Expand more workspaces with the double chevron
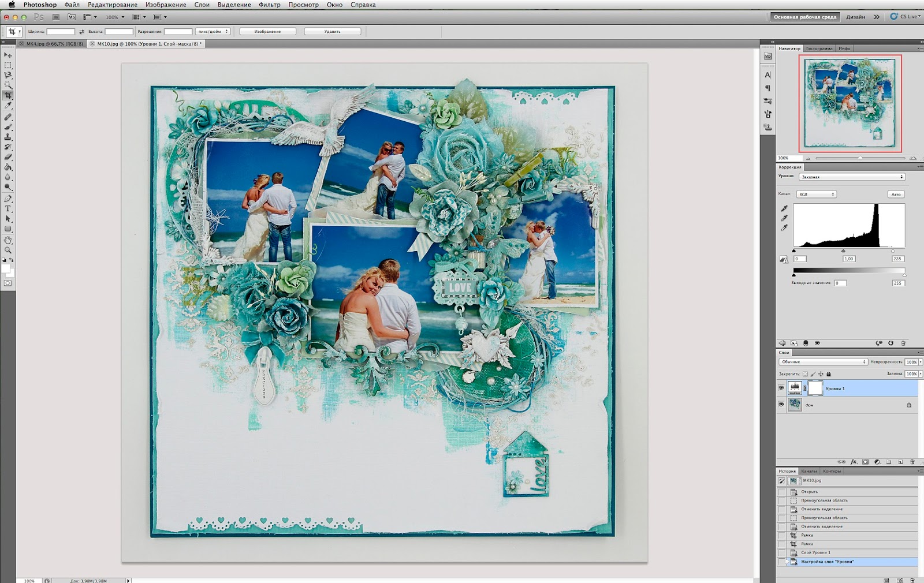Image resolution: width=924 pixels, height=583 pixels. coord(877,17)
